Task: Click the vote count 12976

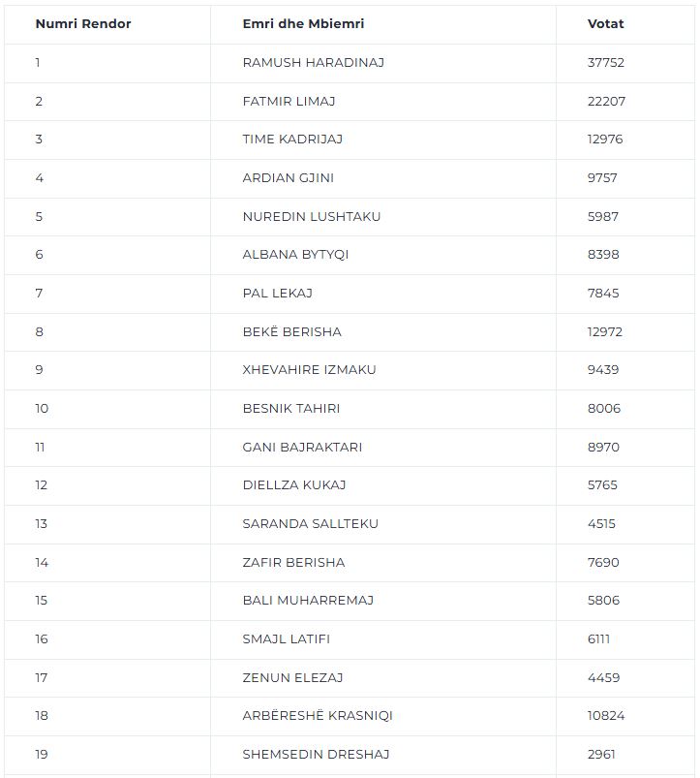Action: coord(605,139)
